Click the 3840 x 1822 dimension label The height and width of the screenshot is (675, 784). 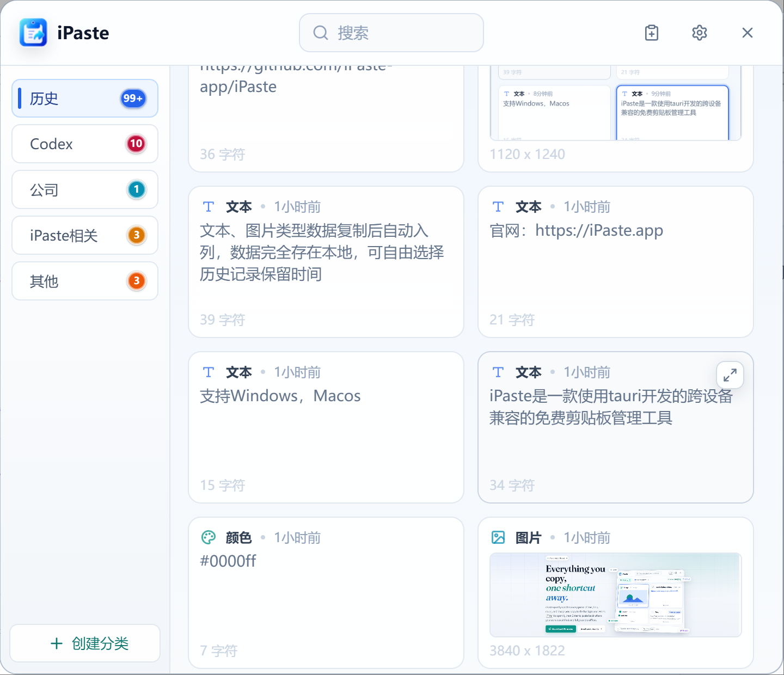527,651
